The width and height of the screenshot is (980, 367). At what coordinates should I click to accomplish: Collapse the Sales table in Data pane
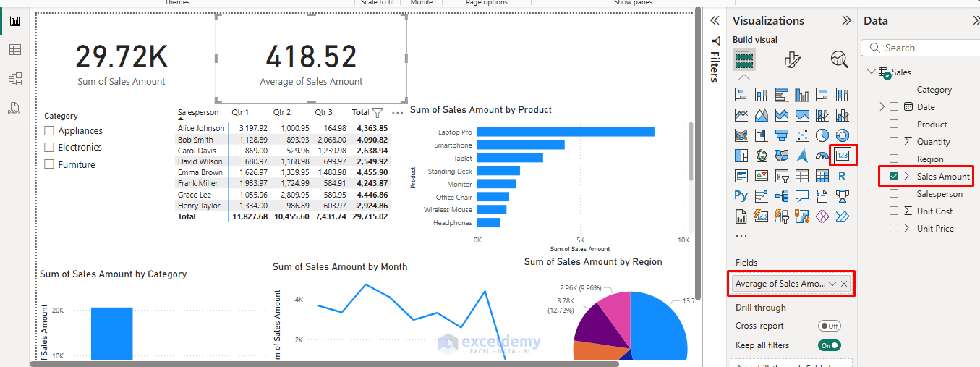coord(871,72)
